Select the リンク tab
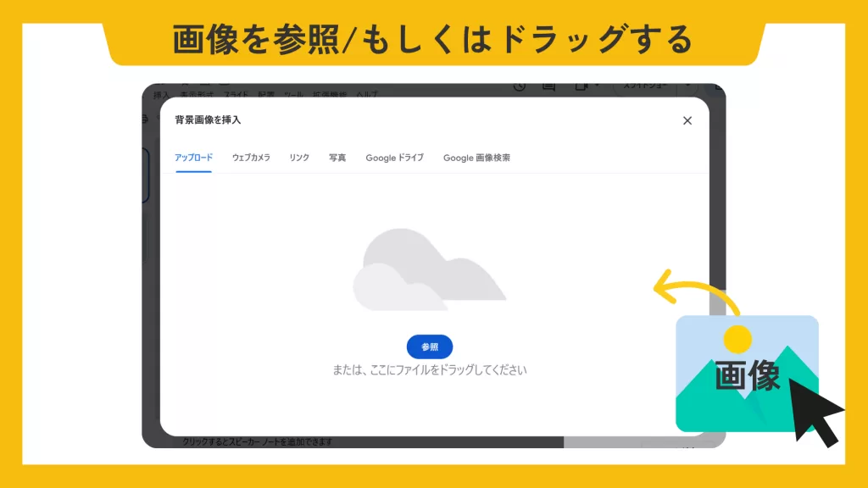The width and height of the screenshot is (868, 488). [x=299, y=158]
